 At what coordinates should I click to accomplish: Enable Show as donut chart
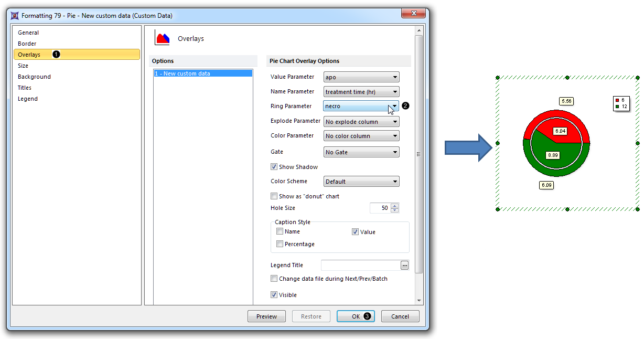tap(274, 196)
